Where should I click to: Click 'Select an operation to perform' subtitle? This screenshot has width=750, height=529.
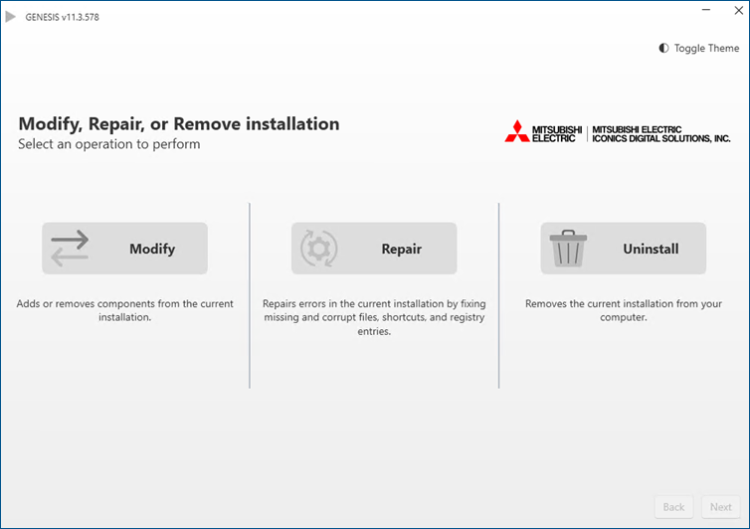109,144
